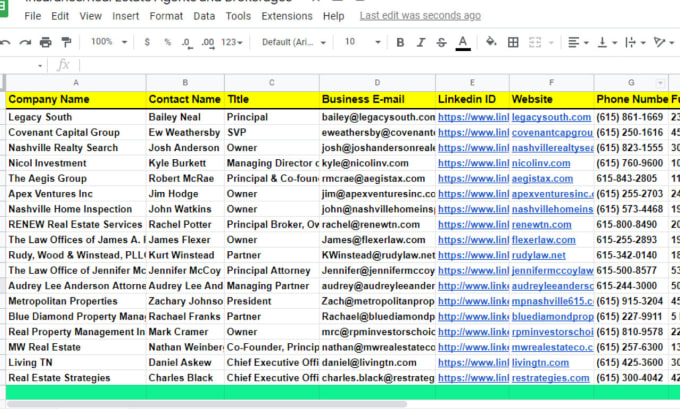Open the zoom 100% dropdown

tap(108, 42)
